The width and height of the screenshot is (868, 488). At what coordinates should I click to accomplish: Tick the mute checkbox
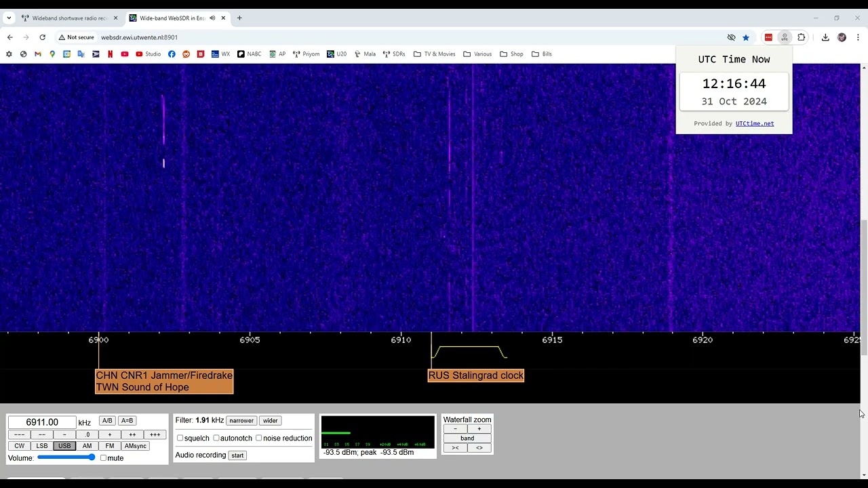tap(103, 458)
